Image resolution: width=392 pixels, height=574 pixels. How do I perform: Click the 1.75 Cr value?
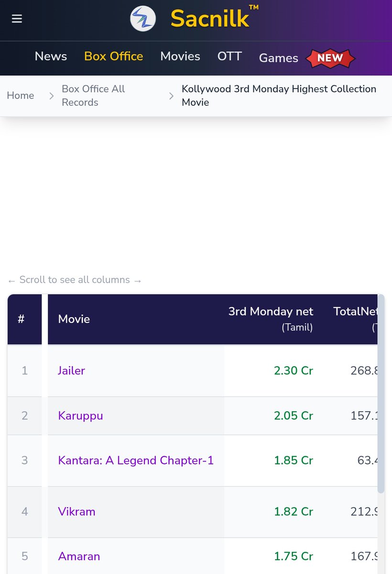coord(294,557)
